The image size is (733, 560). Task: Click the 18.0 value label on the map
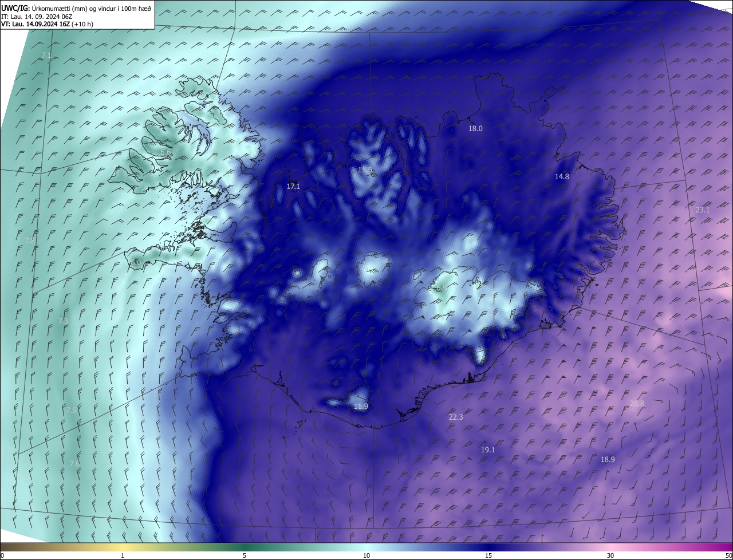tap(475, 129)
